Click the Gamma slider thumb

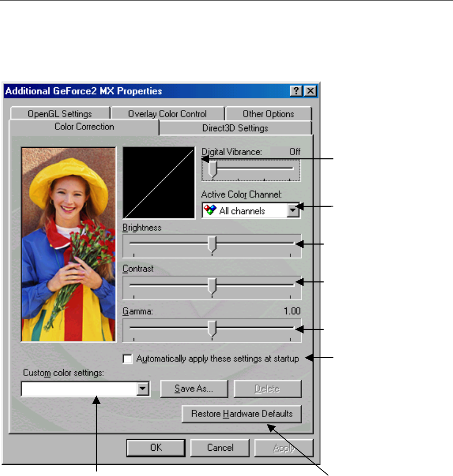point(212,329)
